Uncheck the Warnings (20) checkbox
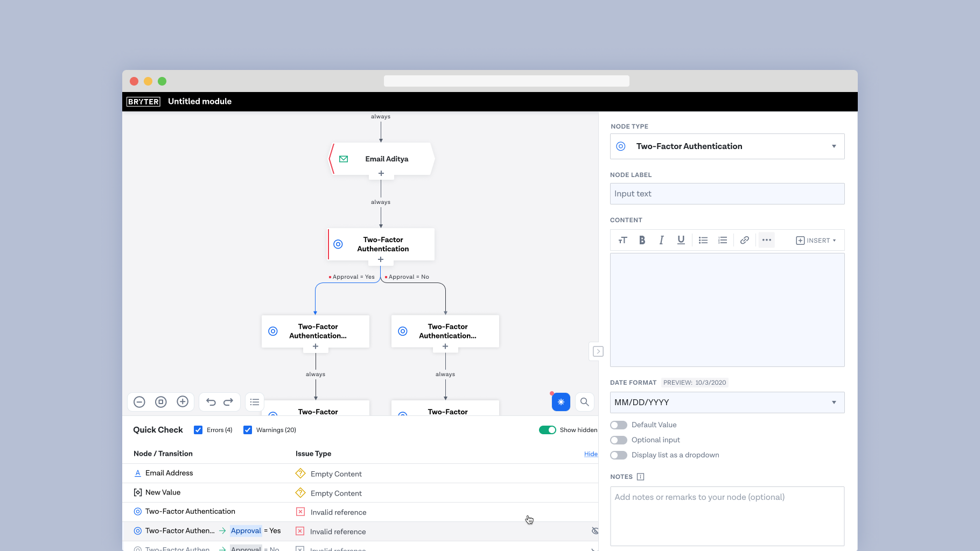Image resolution: width=980 pixels, height=551 pixels. coord(248,430)
